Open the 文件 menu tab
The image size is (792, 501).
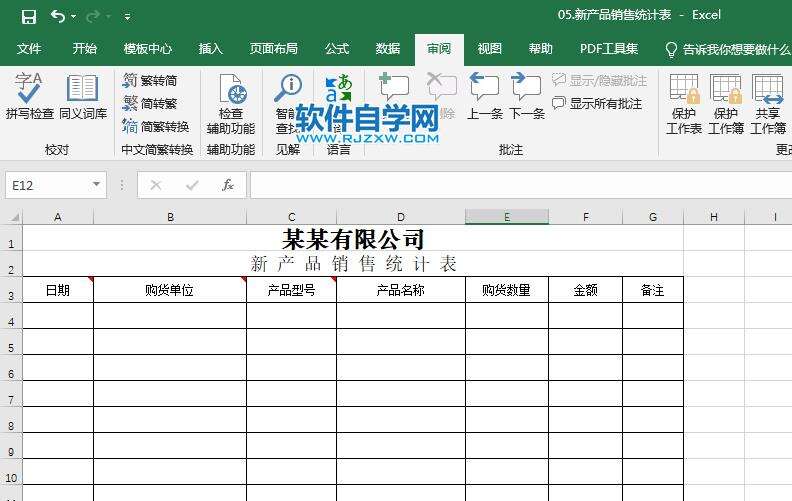(x=29, y=48)
